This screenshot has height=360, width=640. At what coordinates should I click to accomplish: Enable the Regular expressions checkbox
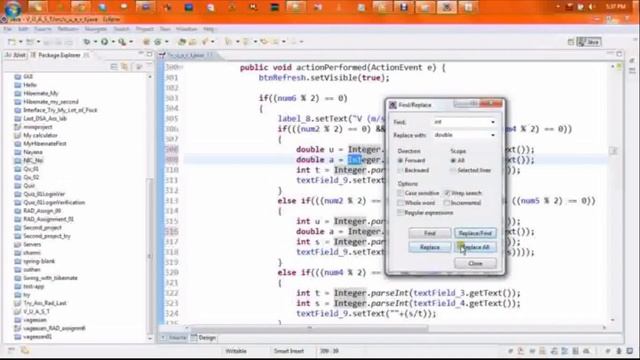[400, 213]
